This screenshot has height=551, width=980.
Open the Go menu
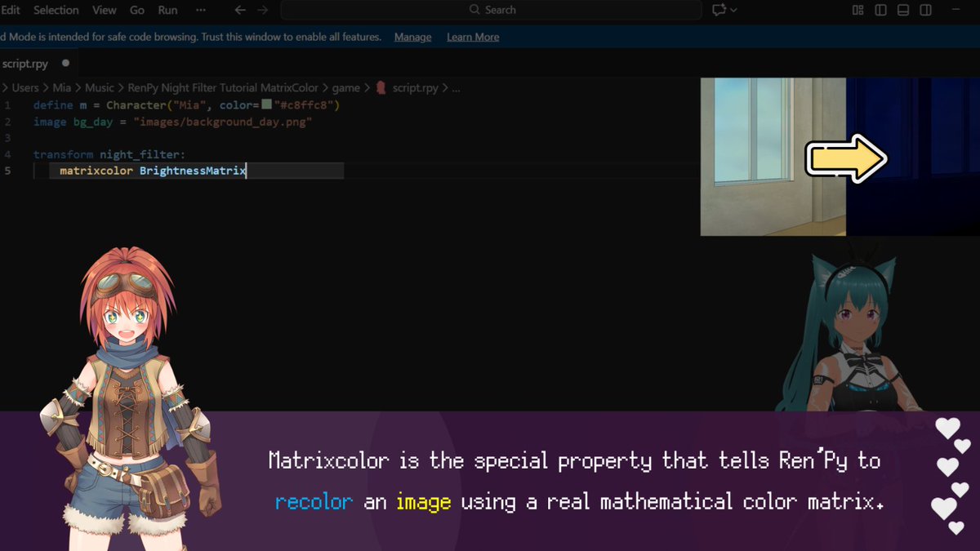pos(137,10)
